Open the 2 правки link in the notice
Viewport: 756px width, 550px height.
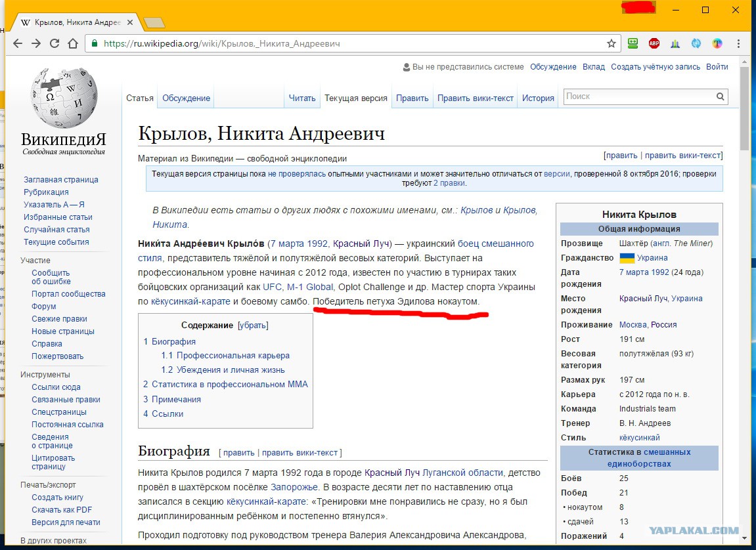(x=449, y=183)
